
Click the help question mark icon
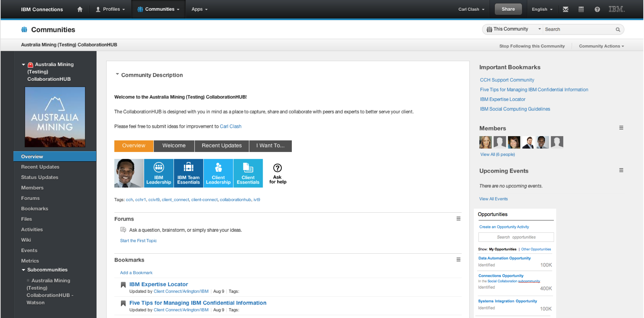[x=597, y=9]
